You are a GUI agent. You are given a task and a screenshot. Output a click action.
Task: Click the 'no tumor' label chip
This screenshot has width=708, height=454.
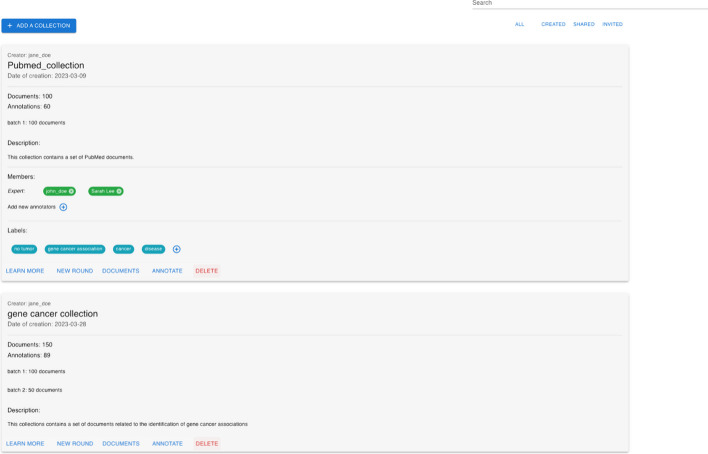23,249
